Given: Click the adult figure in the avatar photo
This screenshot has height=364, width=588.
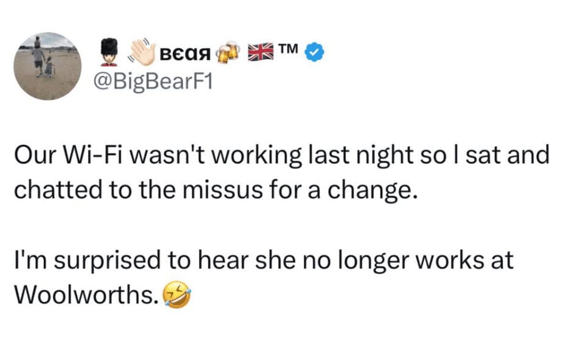Looking at the screenshot, I should coord(38,60).
